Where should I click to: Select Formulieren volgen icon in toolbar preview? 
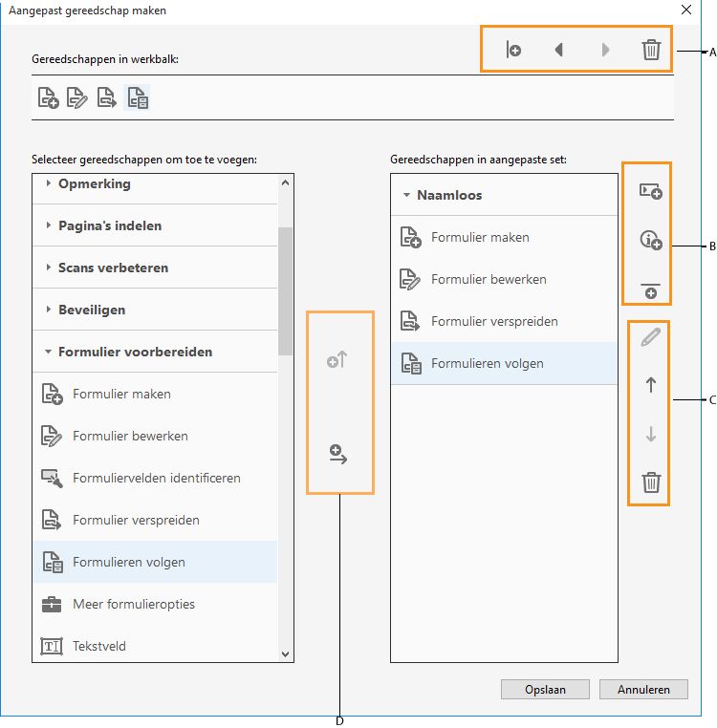click(138, 97)
